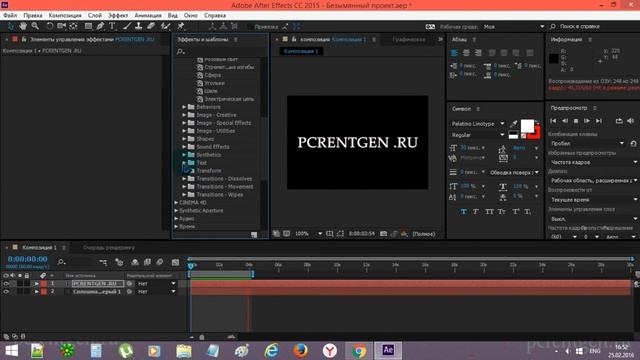This screenshot has width=640, height=360.
Task: Click the snapshot camera icon under the composition viewer
Action: pyautogui.click(x=384, y=234)
